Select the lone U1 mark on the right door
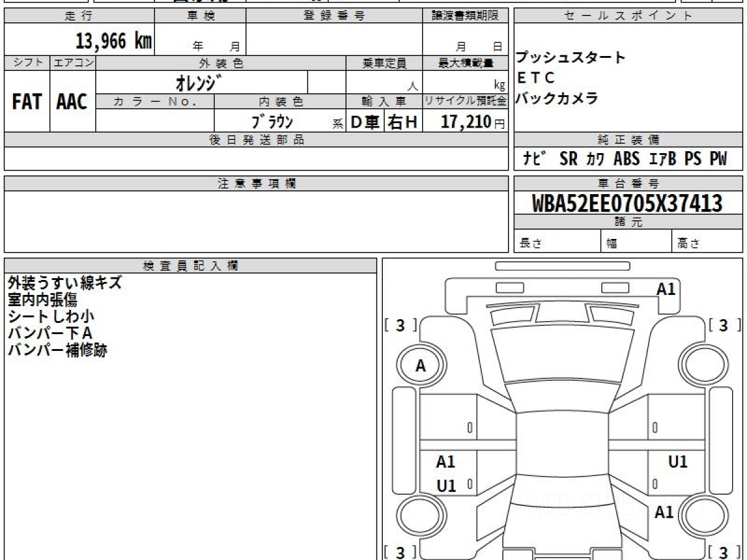This screenshot has width=747, height=560. coord(677,462)
